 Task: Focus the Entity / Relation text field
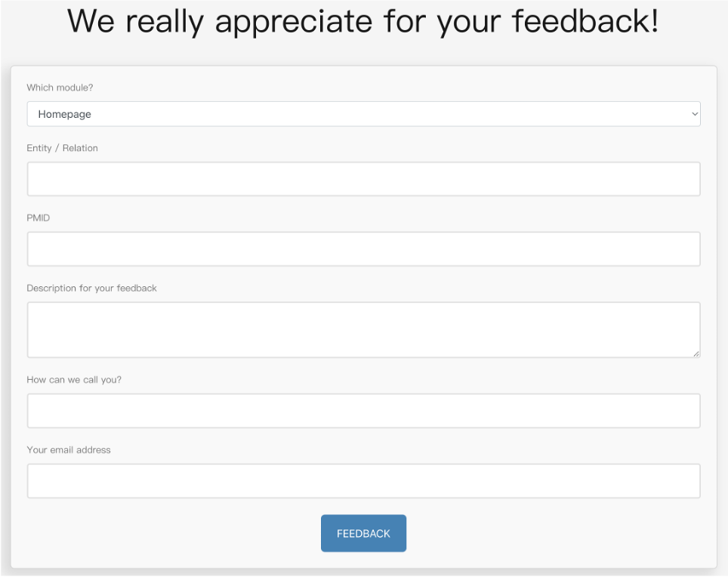point(362,179)
